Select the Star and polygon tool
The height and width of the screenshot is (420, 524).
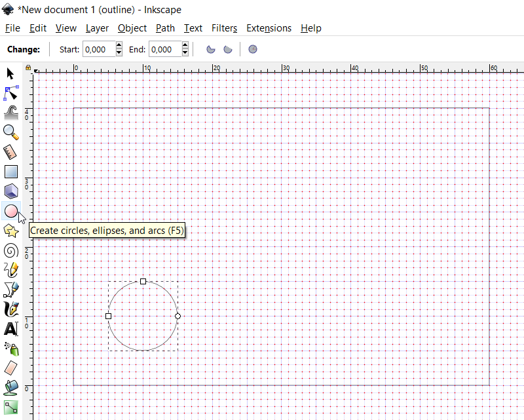click(x=10, y=231)
